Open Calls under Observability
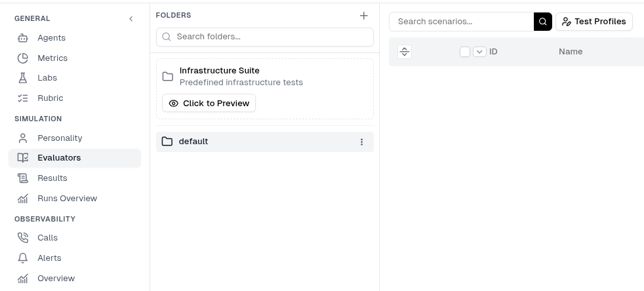644x291 pixels. click(x=48, y=238)
